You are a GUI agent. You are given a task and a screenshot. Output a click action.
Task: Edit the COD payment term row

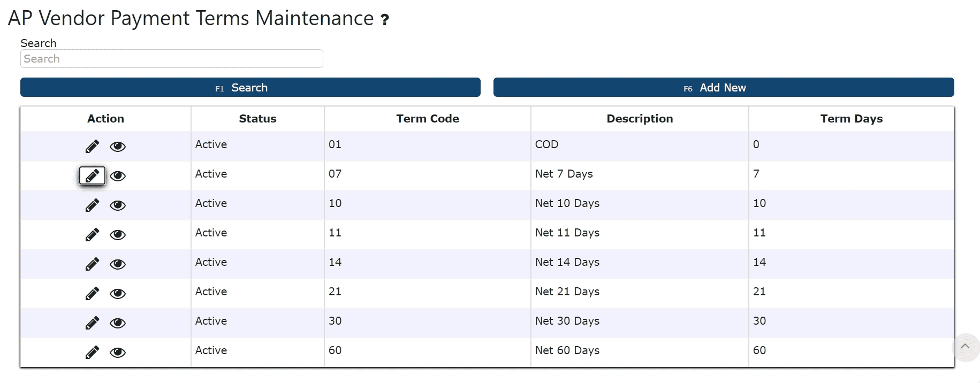click(x=92, y=146)
